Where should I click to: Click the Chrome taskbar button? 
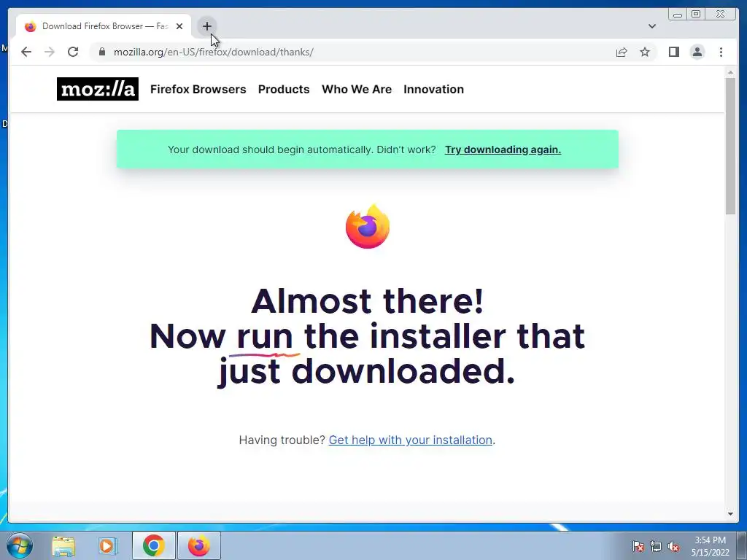point(154,545)
